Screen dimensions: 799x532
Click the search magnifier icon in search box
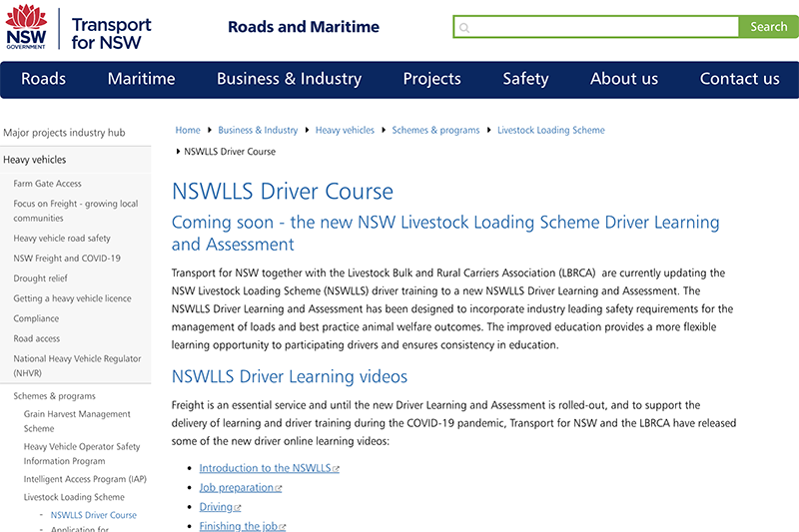[464, 28]
